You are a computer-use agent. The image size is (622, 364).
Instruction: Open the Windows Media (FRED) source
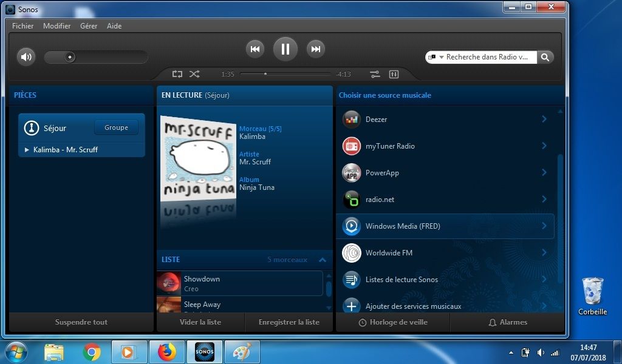(x=445, y=226)
